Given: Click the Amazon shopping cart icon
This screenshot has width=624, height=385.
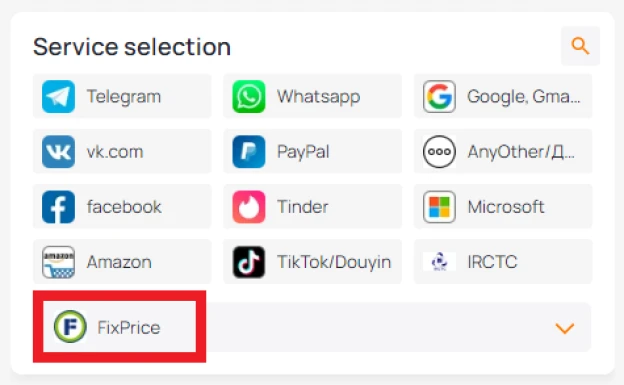Looking at the screenshot, I should pyautogui.click(x=58, y=262).
